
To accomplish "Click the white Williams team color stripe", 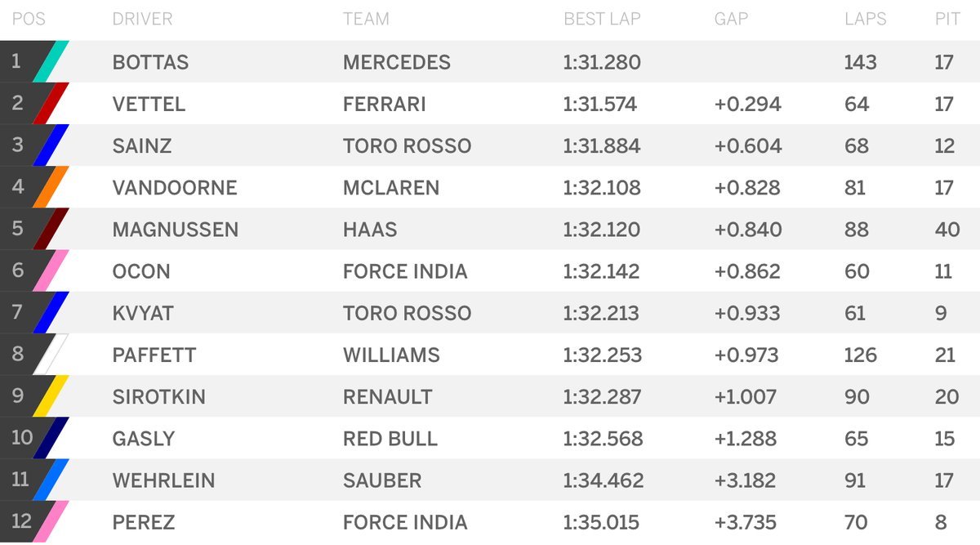I will point(51,355).
